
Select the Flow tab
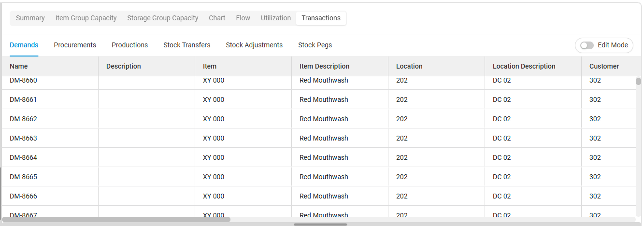[243, 18]
